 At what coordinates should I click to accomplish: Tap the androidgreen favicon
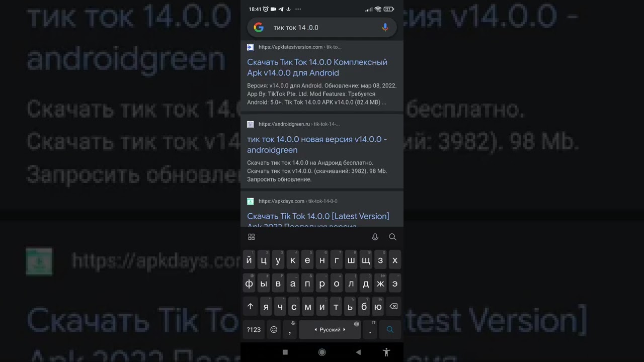[250, 124]
